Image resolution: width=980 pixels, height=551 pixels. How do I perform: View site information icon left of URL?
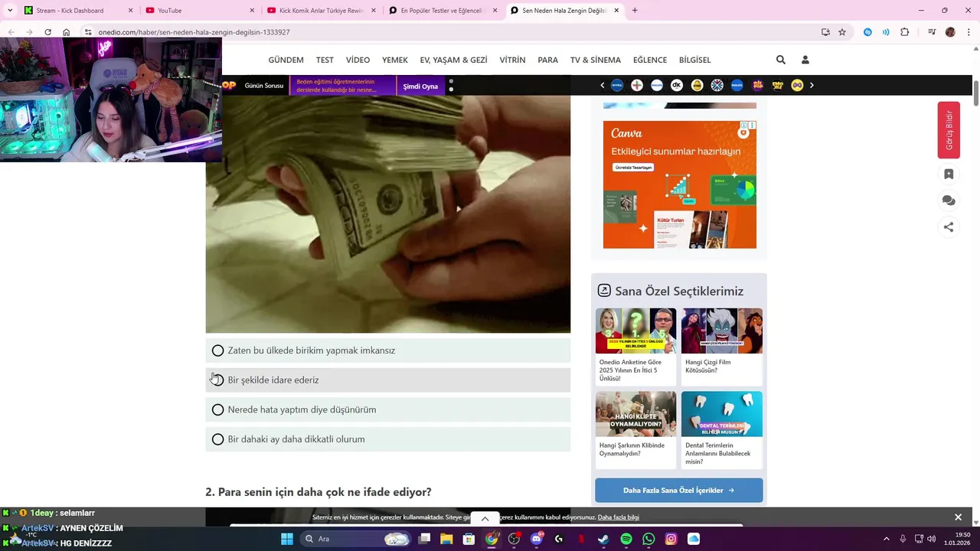click(88, 32)
